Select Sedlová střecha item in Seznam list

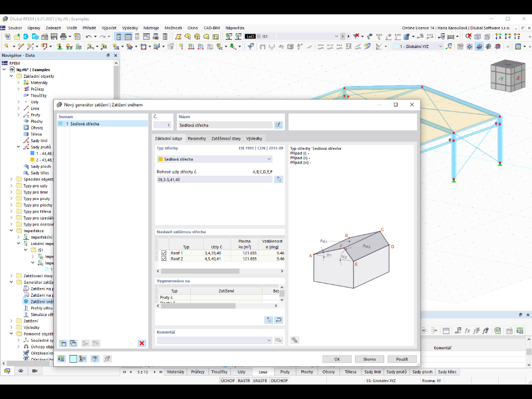click(x=103, y=124)
